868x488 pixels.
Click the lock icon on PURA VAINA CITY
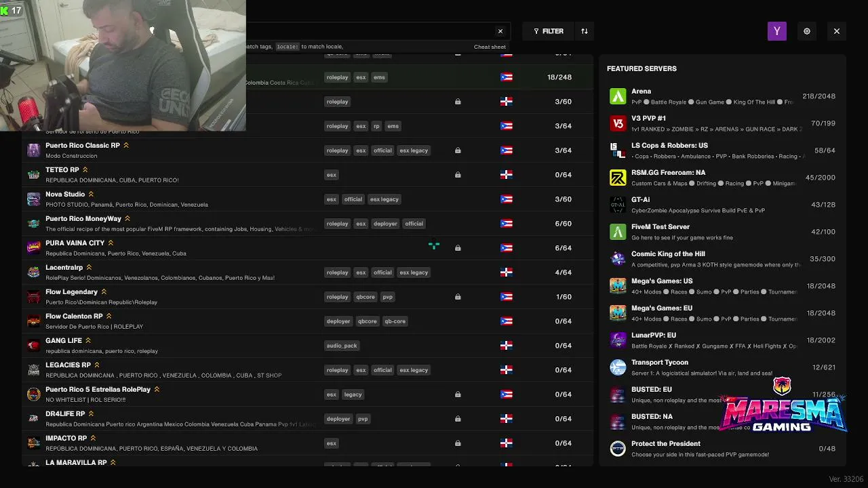(458, 248)
